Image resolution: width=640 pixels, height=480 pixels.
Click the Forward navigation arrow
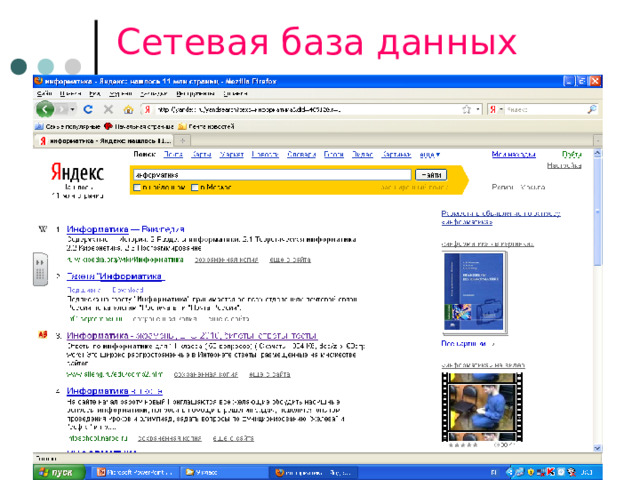coord(62,109)
